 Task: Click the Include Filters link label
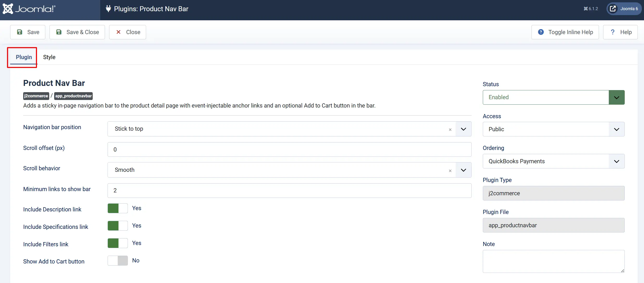point(46,244)
